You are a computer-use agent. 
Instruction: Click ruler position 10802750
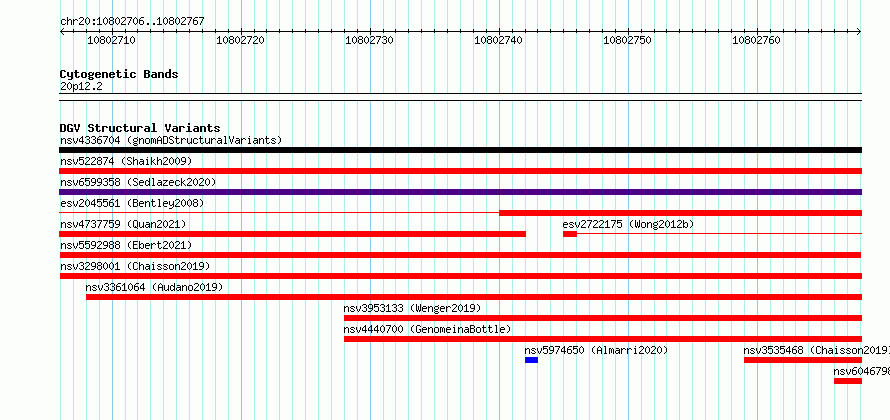coord(627,41)
